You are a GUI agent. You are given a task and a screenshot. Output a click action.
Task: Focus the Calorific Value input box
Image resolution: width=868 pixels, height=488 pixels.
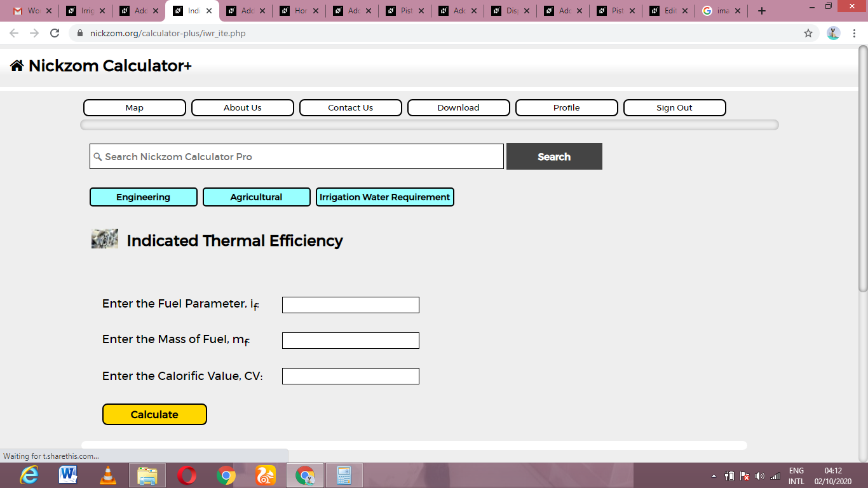[x=351, y=376]
